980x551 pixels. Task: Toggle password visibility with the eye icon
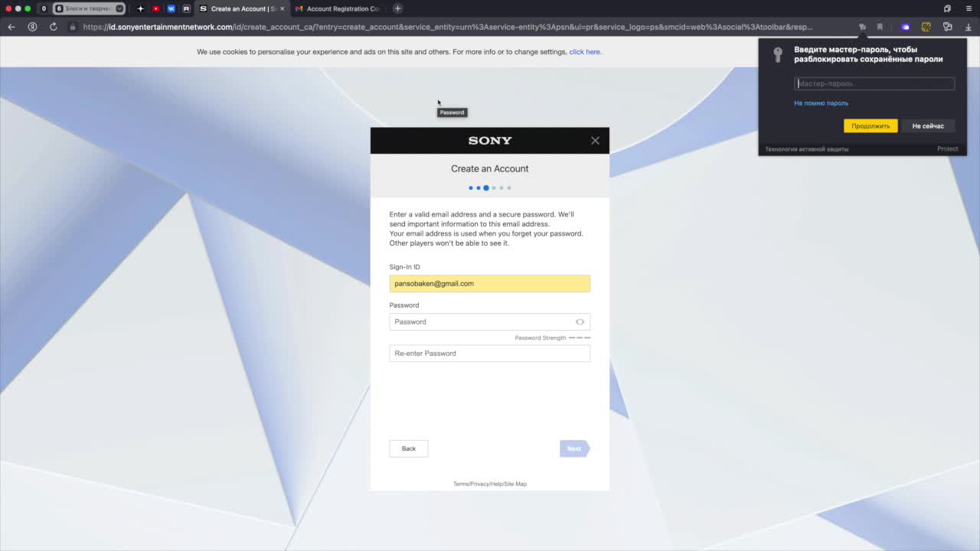tap(580, 321)
